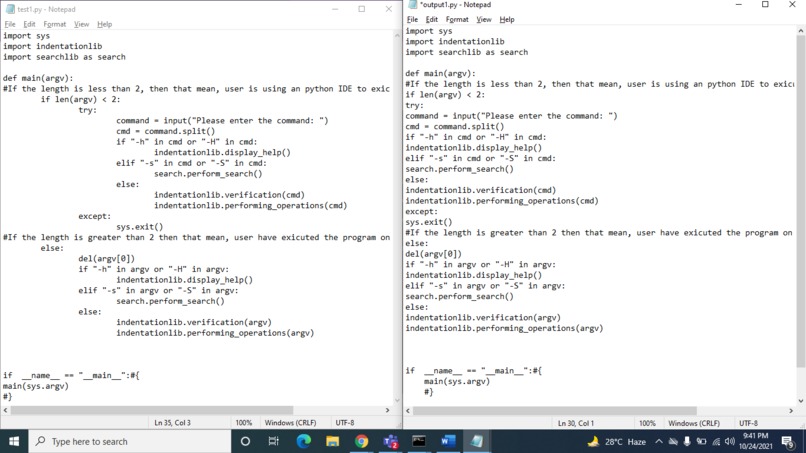Click 'UTF-8' in output1.py status bar

click(748, 423)
